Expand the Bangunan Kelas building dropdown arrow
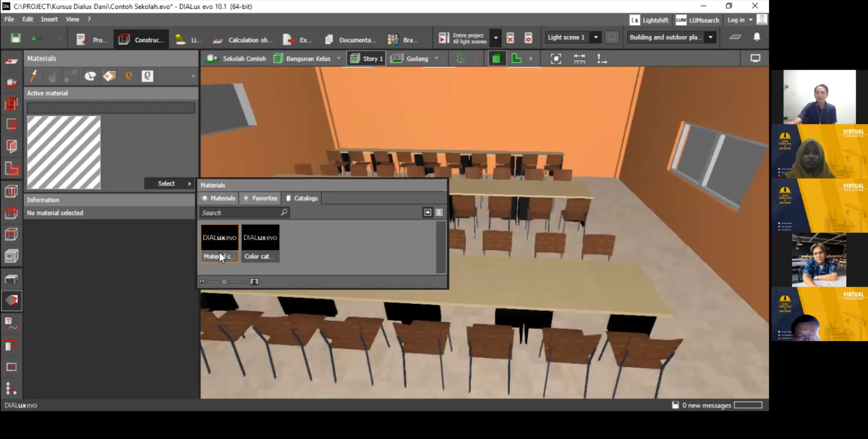 point(338,58)
